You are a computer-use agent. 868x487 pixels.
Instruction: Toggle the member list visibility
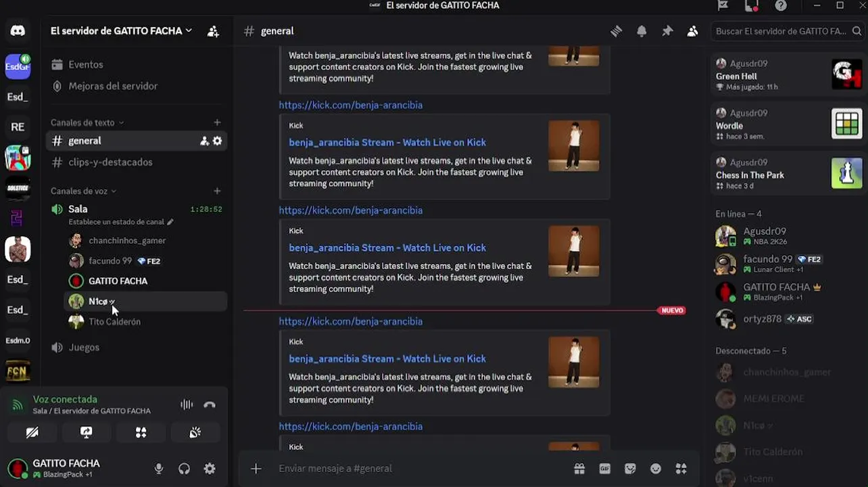pyautogui.click(x=692, y=31)
